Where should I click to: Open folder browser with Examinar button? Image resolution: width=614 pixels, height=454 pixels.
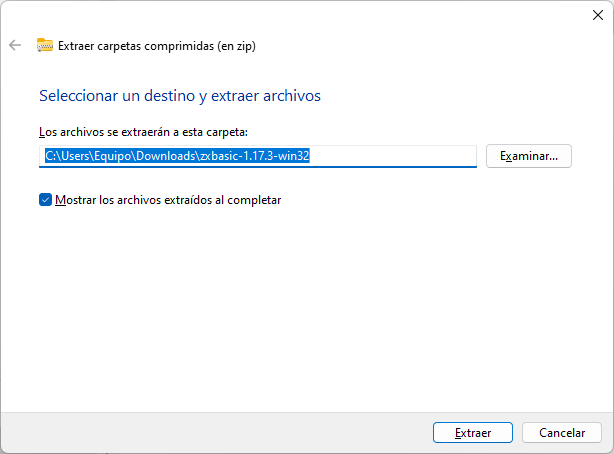coord(529,156)
